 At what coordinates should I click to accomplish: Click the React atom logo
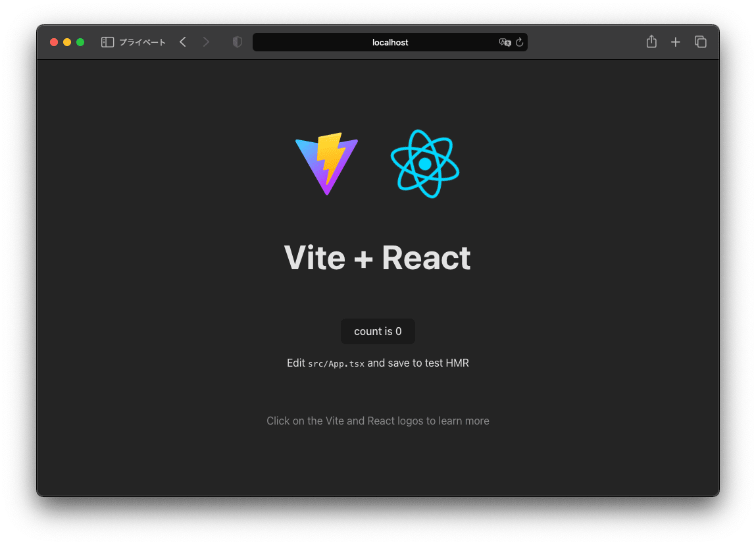(425, 163)
